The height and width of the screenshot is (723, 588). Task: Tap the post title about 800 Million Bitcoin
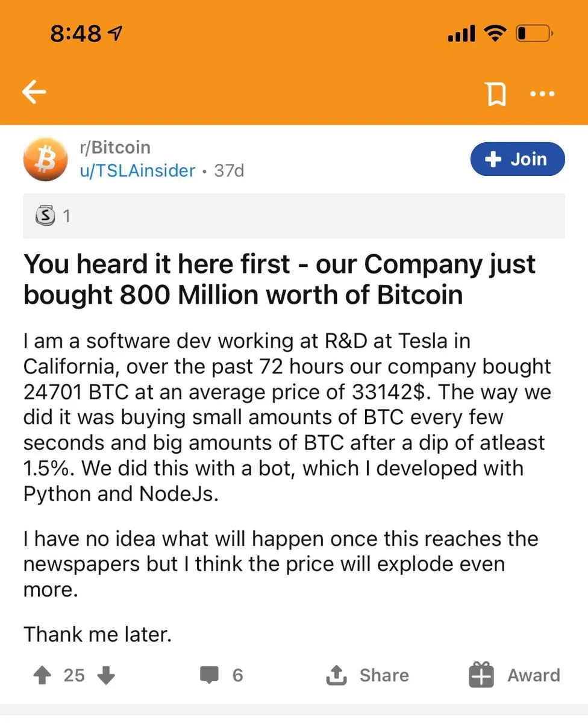(279, 280)
